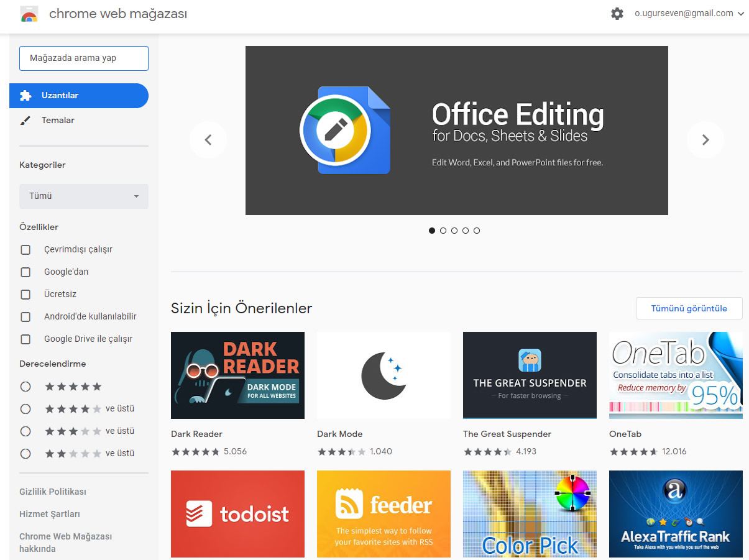
Task: Click the Sizin İçin Önerilenler heading
Action: click(x=241, y=308)
